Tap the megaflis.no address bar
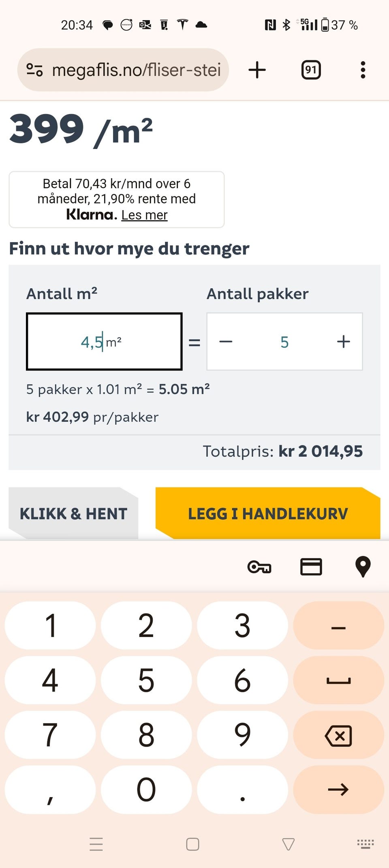Viewport: 389px width, 868px height. pos(136,70)
